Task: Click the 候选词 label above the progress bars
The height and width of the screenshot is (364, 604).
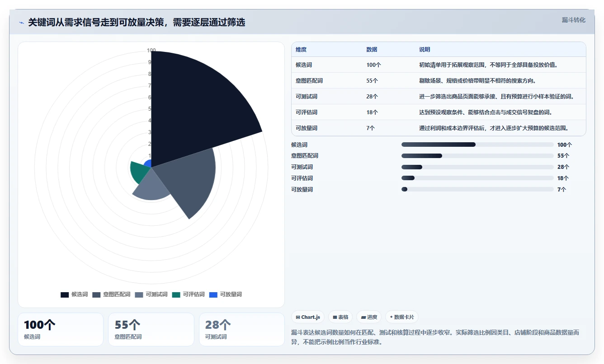Action: 299,145
